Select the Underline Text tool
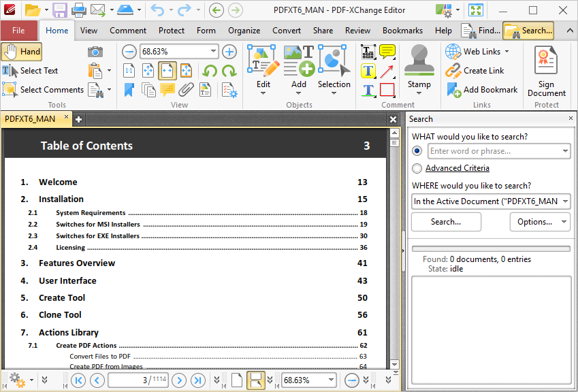Viewport: 578px width, 392px height. 368,90
